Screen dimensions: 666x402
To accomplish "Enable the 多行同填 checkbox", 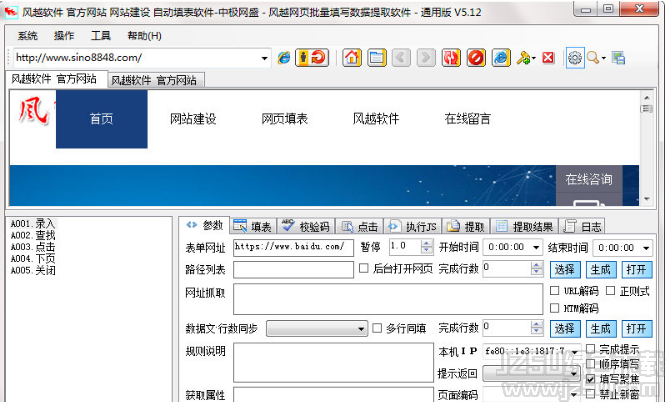I will pos(377,328).
